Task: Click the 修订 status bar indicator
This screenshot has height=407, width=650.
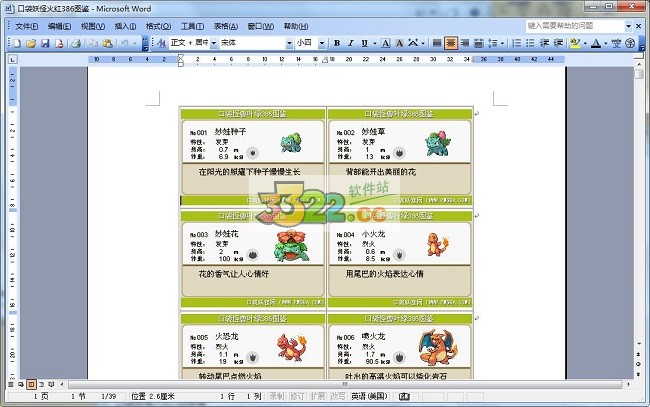Action: pos(297,397)
